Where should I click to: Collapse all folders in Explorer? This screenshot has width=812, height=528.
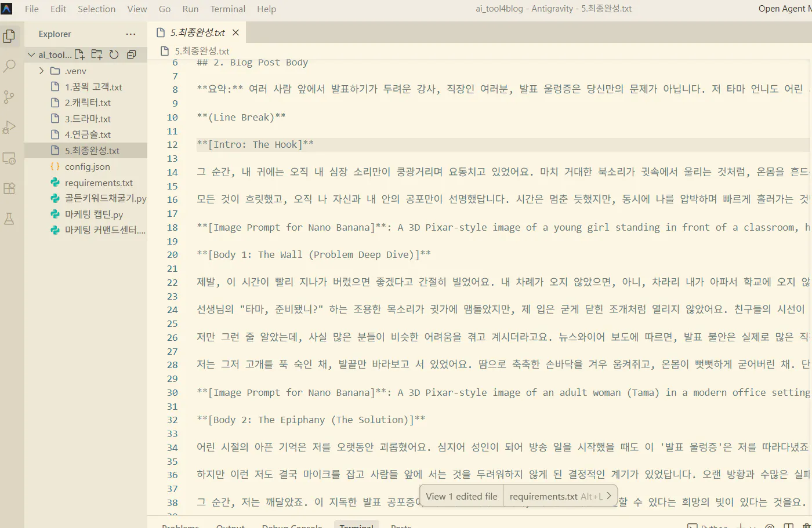[131, 54]
